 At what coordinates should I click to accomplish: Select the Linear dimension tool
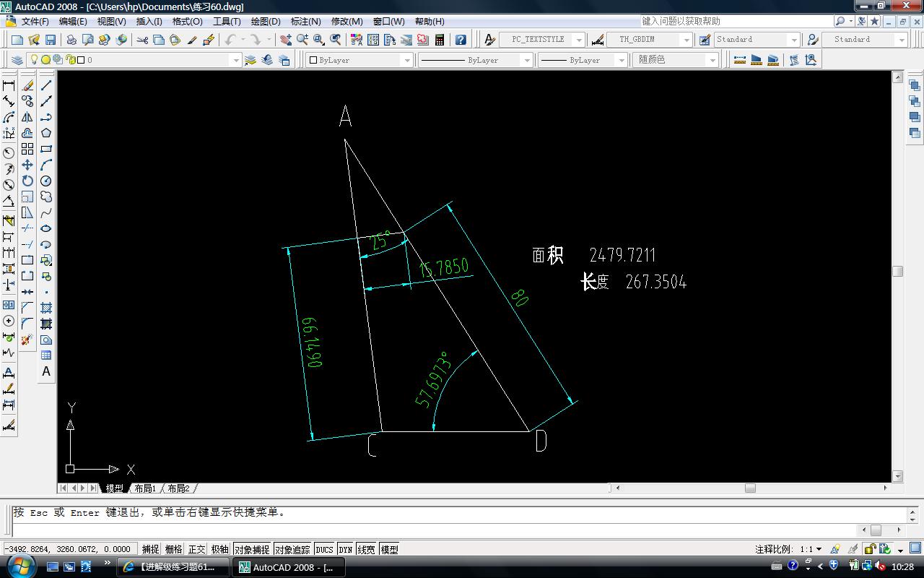[x=9, y=85]
